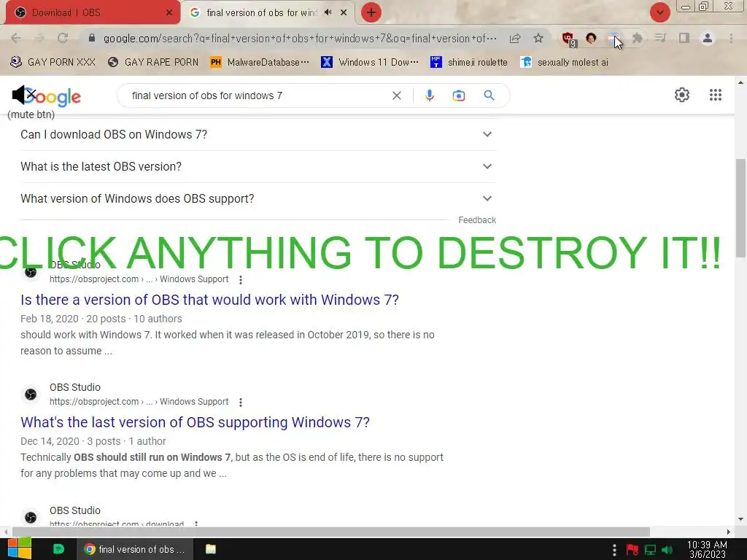The width and height of the screenshot is (747, 560).
Task: Open the Windows 11 Dow… bookmark
Action: pos(370,62)
